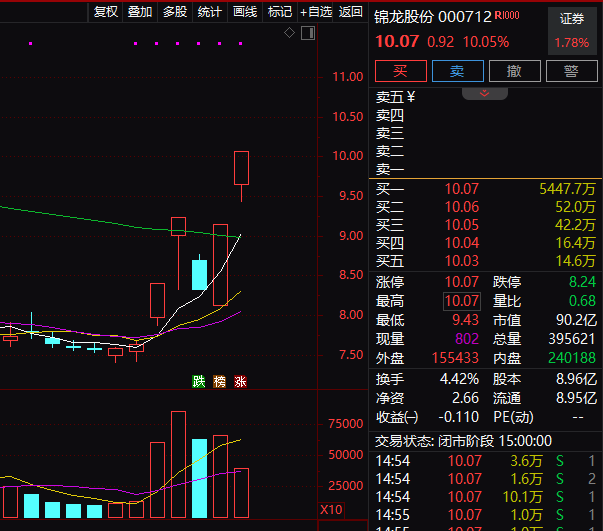Open the 证券 sector box showing 1.78%
Image resolution: width=603 pixels, height=531 pixels.
coord(571,31)
